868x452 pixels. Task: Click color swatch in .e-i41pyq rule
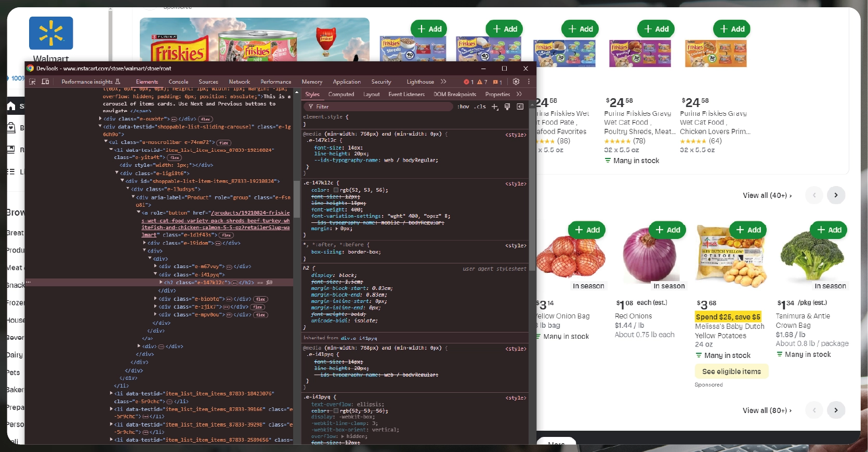pyautogui.click(x=336, y=411)
